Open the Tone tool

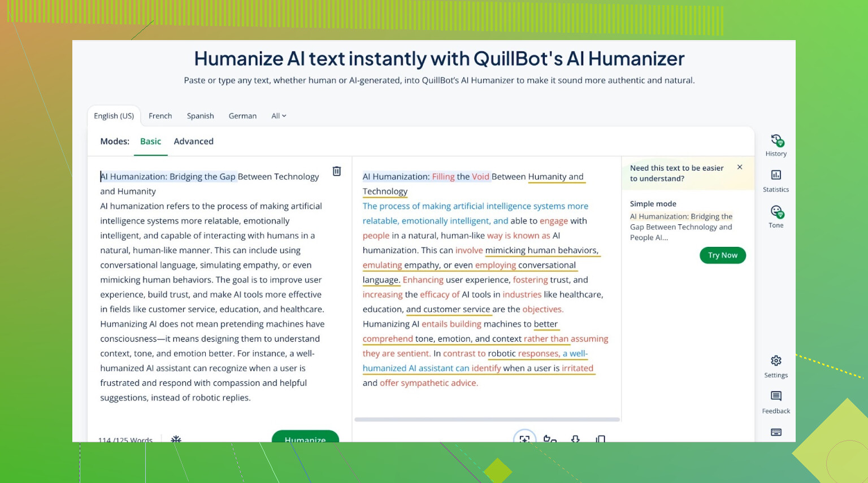[776, 216]
